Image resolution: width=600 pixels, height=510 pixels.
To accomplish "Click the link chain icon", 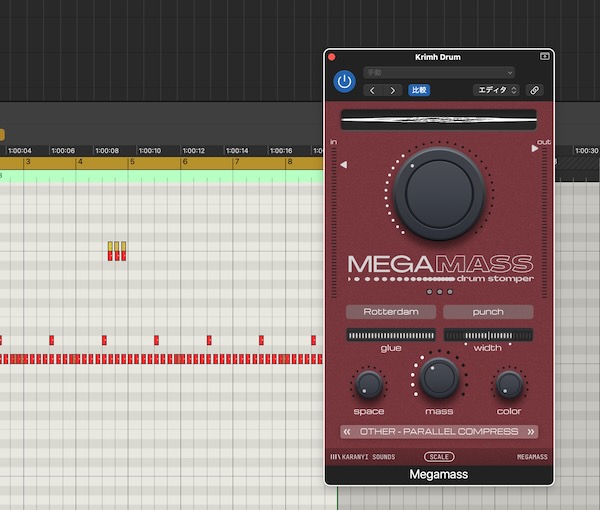I will click(x=535, y=90).
